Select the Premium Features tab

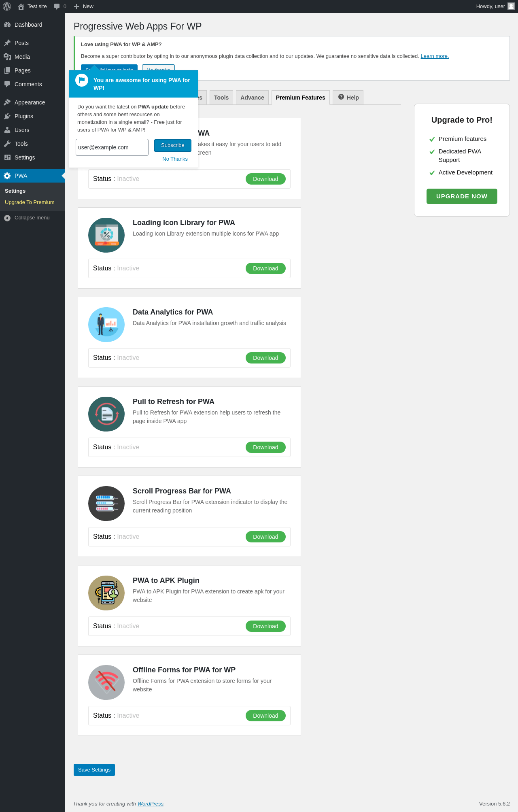coord(301,98)
